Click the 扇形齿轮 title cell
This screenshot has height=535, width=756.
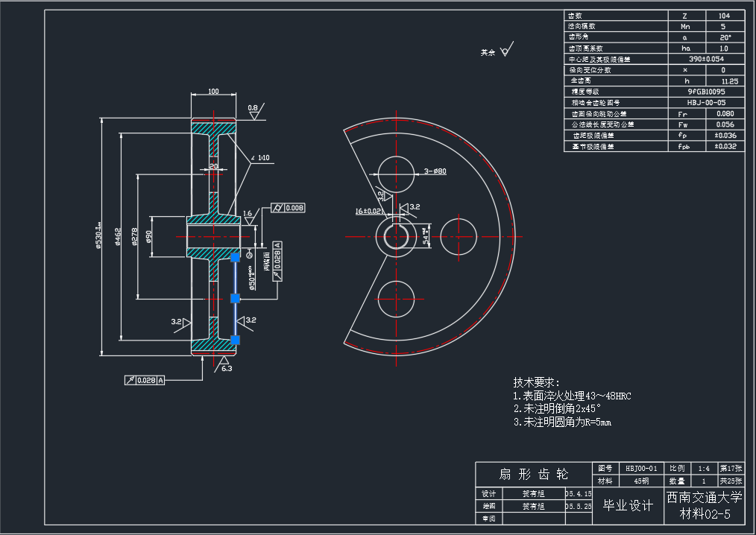[534, 475]
